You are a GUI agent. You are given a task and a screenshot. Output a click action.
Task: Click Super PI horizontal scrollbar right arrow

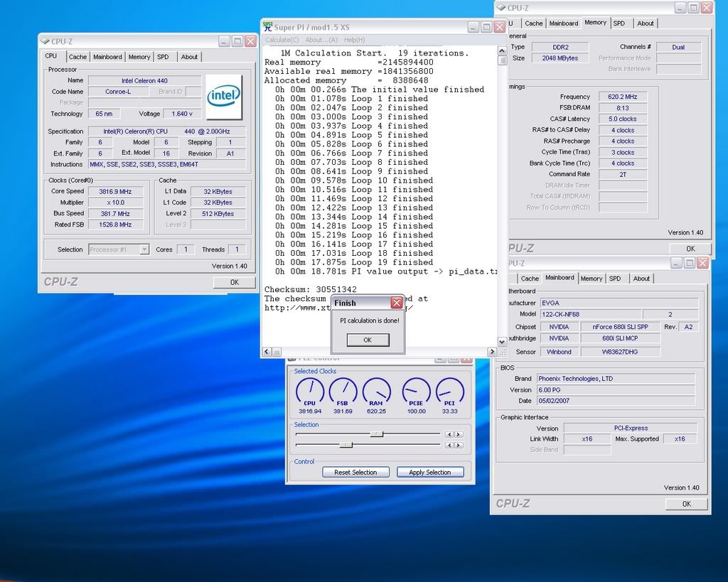tap(493, 352)
